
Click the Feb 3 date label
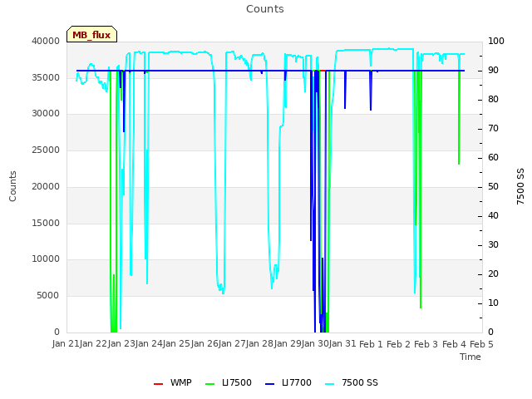click(x=426, y=344)
